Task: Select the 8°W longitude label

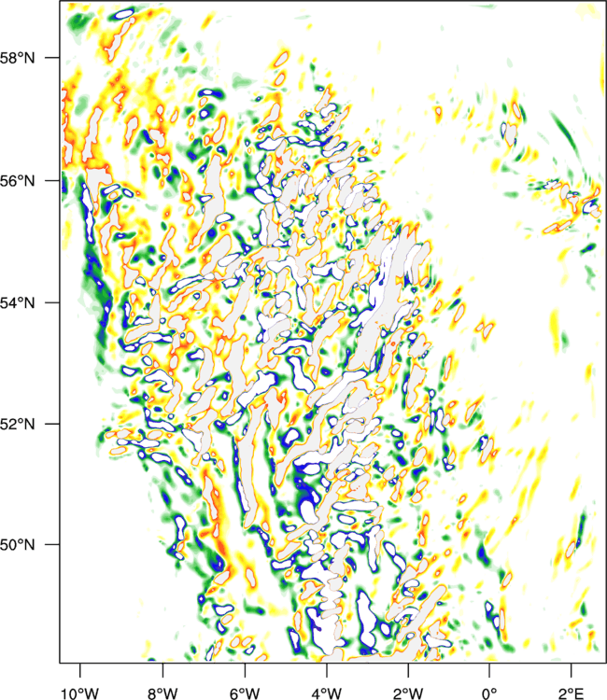Action: pyautogui.click(x=162, y=693)
